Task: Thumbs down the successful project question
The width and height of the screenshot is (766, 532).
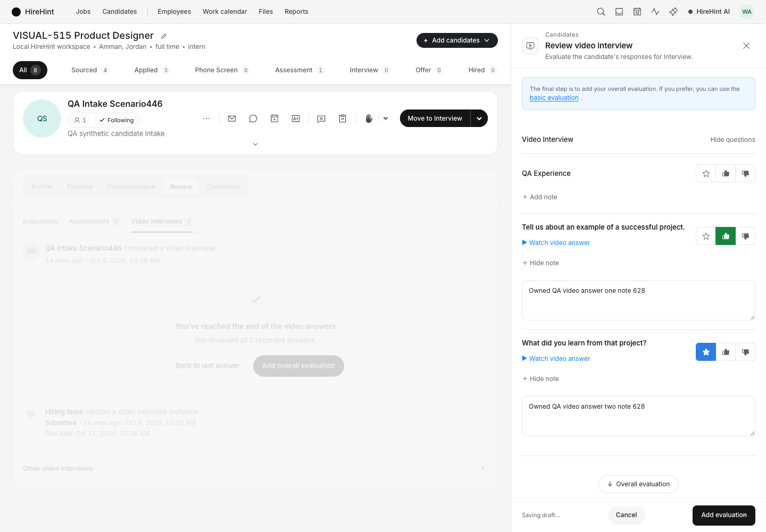Action: 745,236
